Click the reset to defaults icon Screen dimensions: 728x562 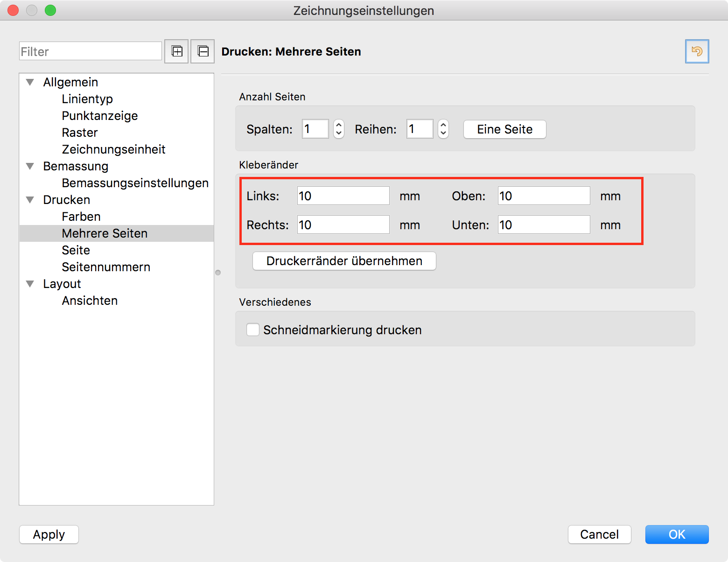coord(697,51)
